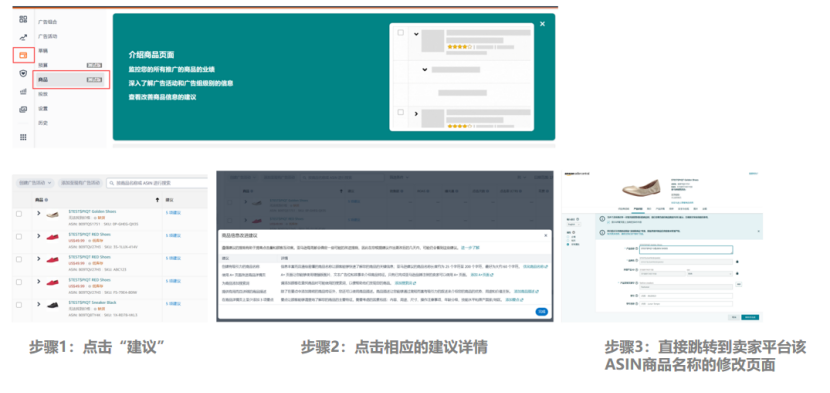This screenshot has width=830, height=393.
Task: Open the 广告活动 menu item
Action: (48, 37)
